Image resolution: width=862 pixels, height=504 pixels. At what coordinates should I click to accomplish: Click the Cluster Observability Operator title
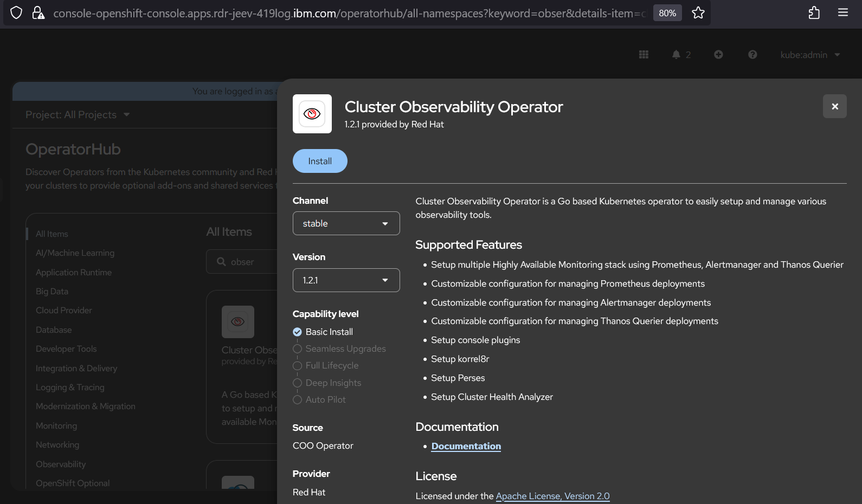454,107
